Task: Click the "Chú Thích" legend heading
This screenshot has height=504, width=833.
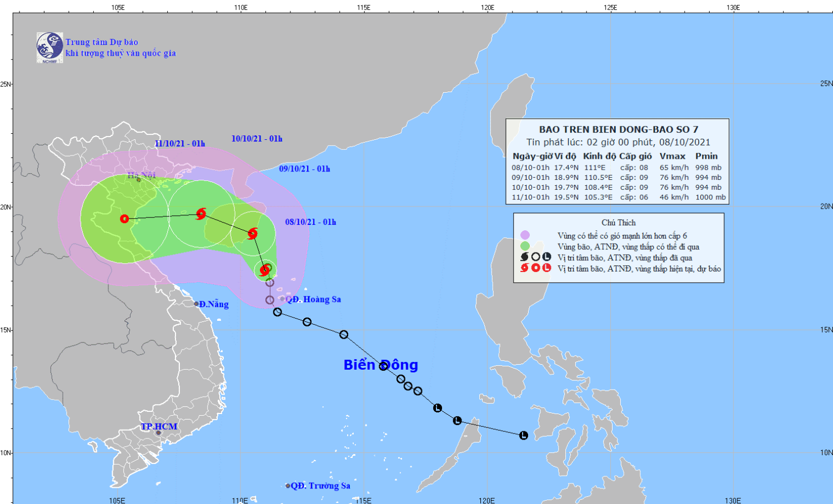Action: (618, 223)
